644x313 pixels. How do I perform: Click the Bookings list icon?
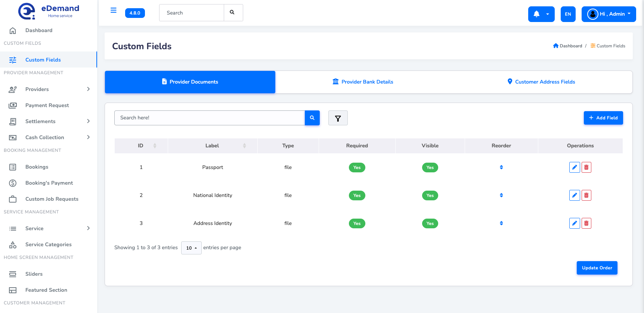tap(13, 167)
